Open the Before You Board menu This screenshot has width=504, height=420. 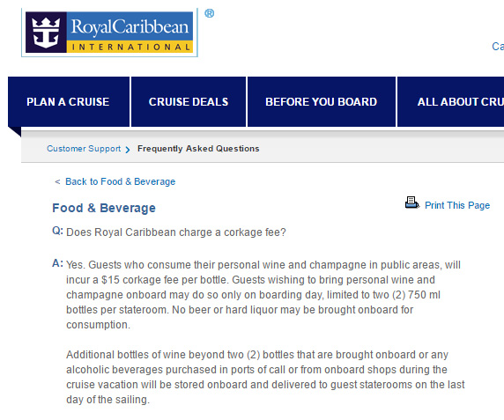(x=322, y=102)
